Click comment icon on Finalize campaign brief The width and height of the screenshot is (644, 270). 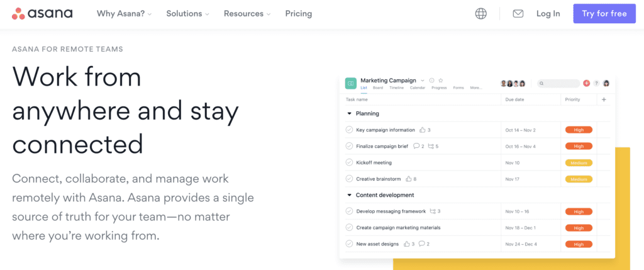point(416,146)
